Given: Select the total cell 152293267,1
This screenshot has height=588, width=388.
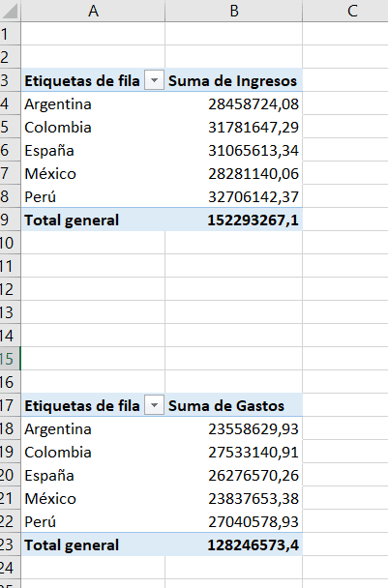Looking at the screenshot, I should [234, 220].
